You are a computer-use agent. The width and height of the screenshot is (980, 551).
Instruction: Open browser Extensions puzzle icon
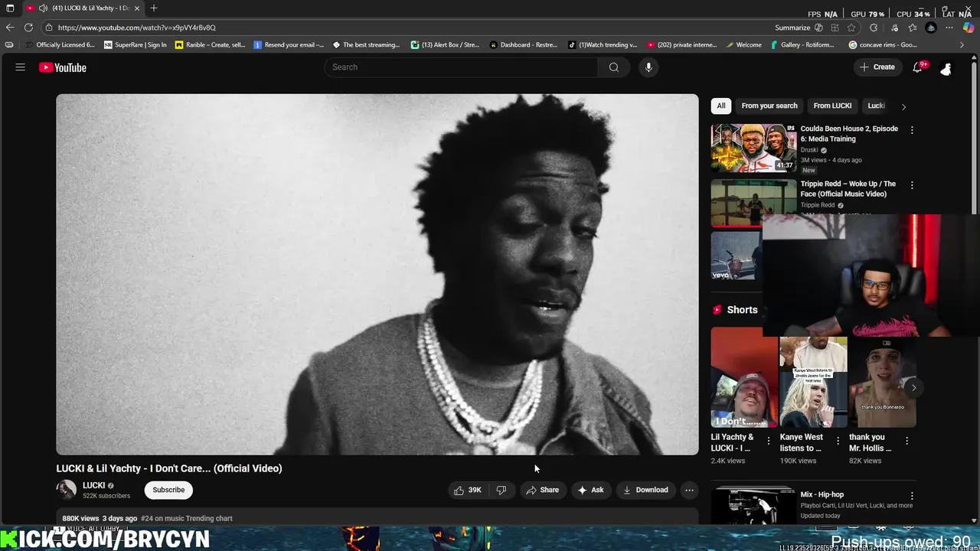874,28
